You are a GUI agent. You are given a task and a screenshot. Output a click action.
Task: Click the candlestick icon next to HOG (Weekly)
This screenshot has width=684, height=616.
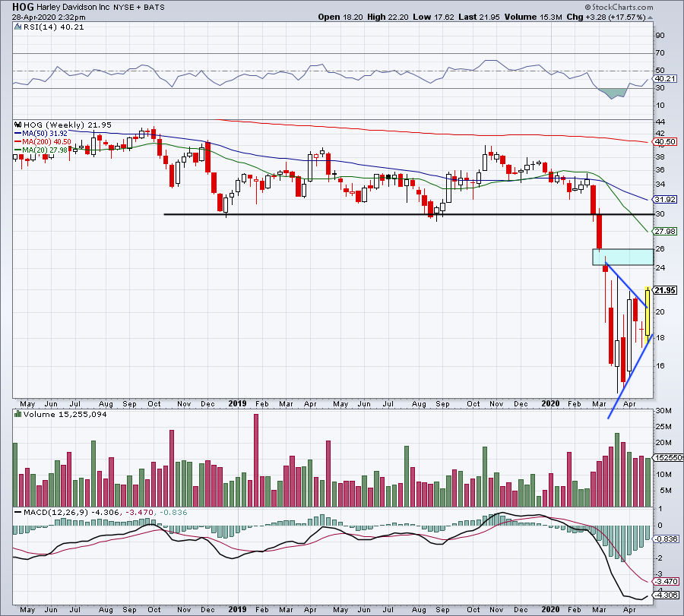(18, 125)
